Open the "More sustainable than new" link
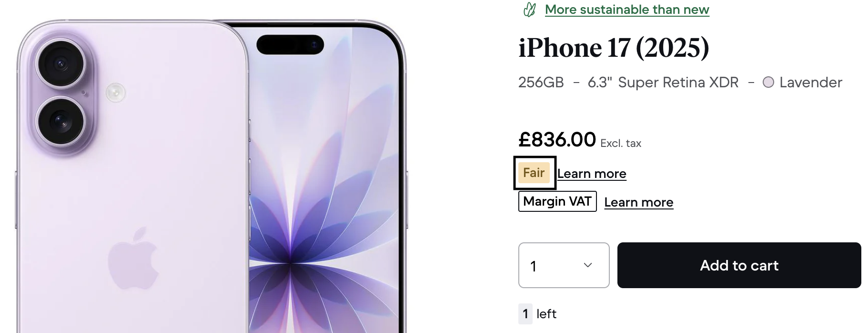Image resolution: width=868 pixels, height=333 pixels. pos(627,10)
